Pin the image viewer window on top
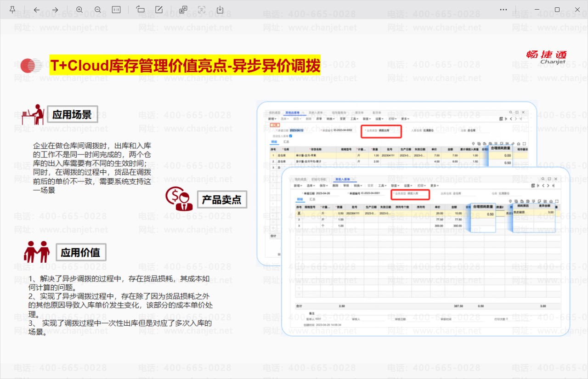This screenshot has height=379, width=588. point(12,10)
